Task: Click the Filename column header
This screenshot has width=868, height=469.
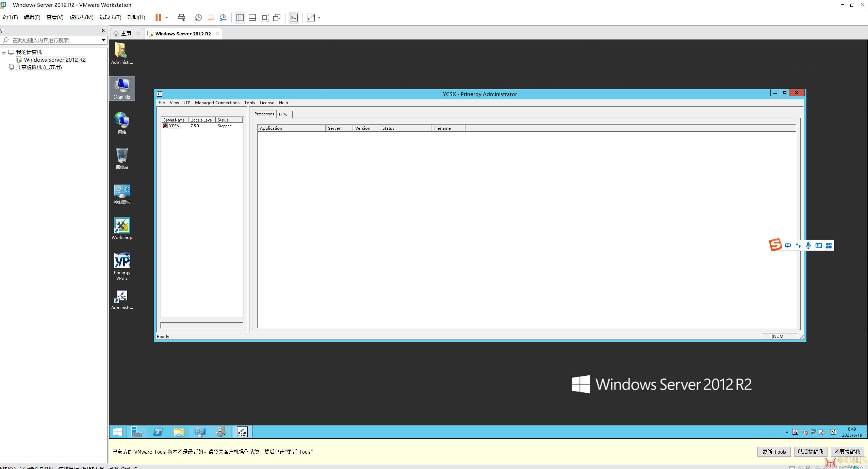Action: pos(448,128)
